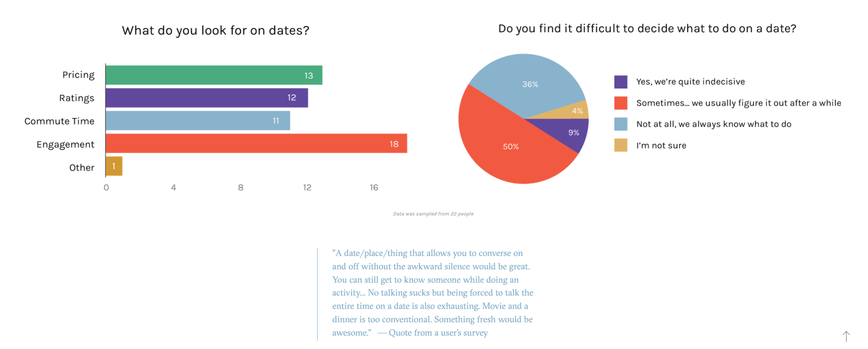Click the scroll-to-top arrow icon
Viewport: 868px width, 349px height.
[x=846, y=336]
